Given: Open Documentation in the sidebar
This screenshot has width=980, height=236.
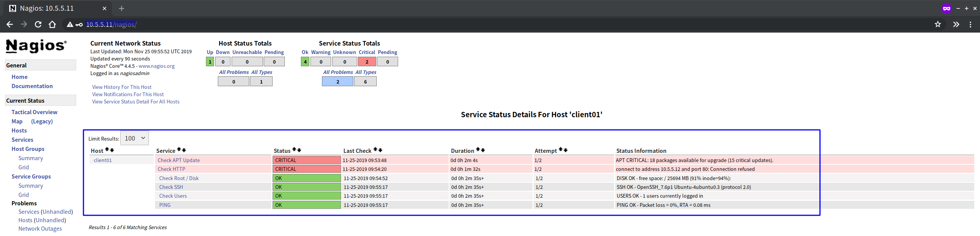Looking at the screenshot, I should (32, 86).
